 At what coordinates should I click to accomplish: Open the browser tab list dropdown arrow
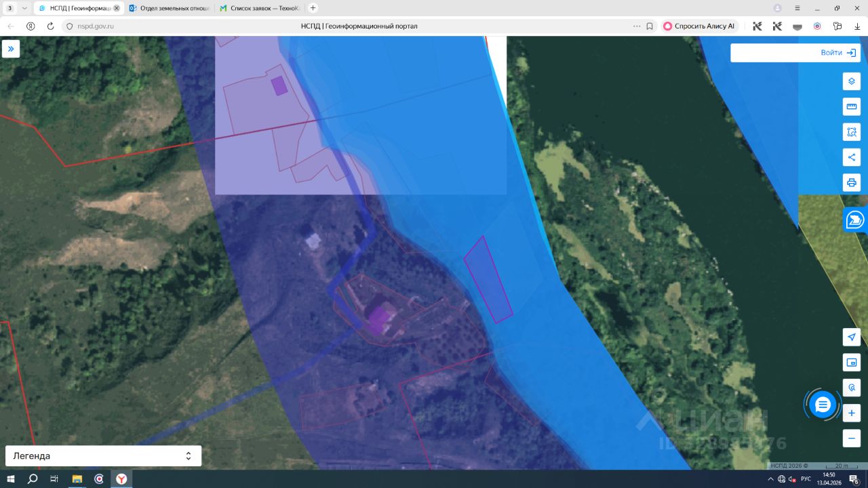pos(25,8)
